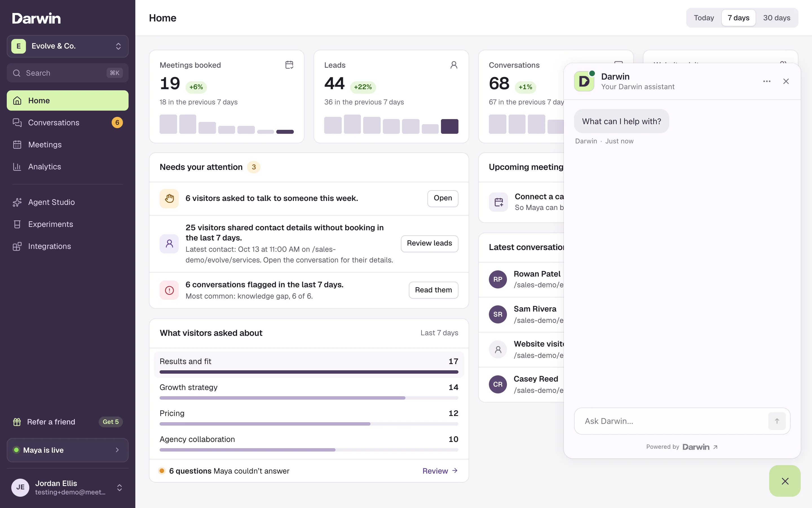Click the Rowan Patel conversation name
Image resolution: width=812 pixels, height=508 pixels.
(537, 274)
